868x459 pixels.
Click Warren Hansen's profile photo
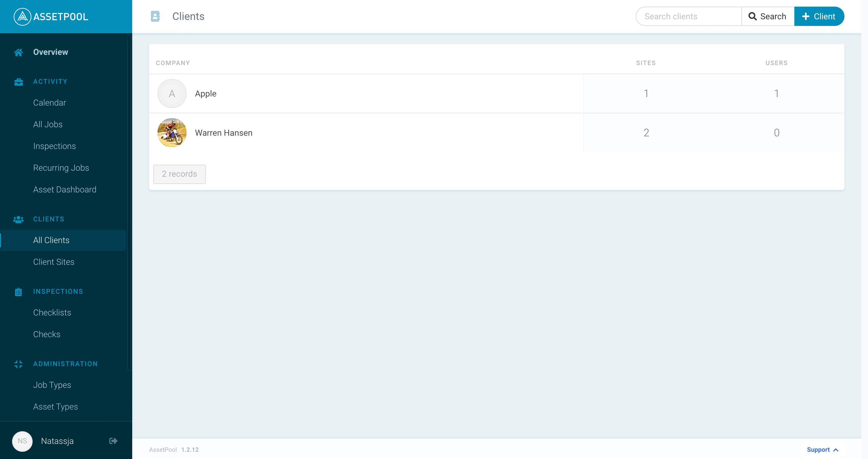172,133
